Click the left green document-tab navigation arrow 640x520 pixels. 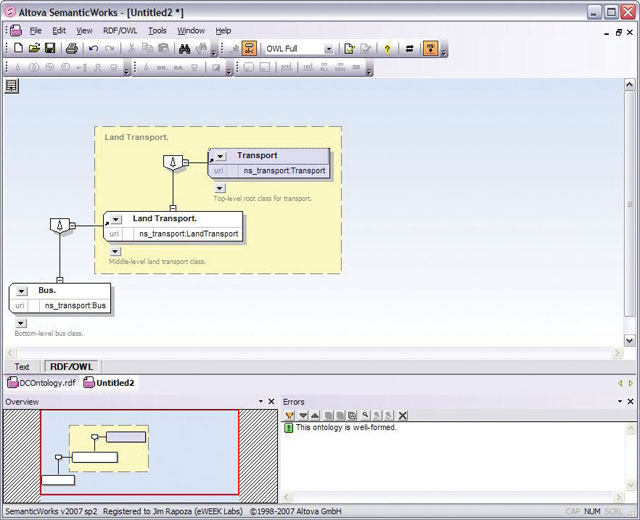[x=620, y=383]
